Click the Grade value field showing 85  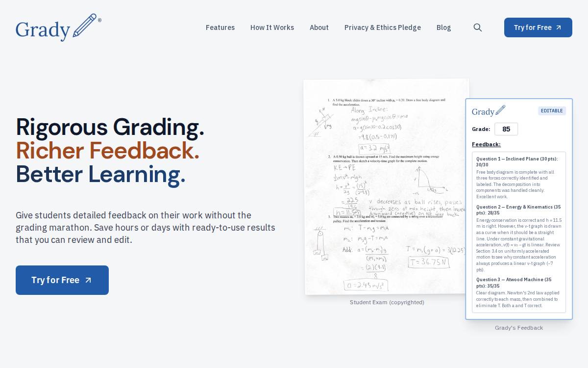point(506,129)
